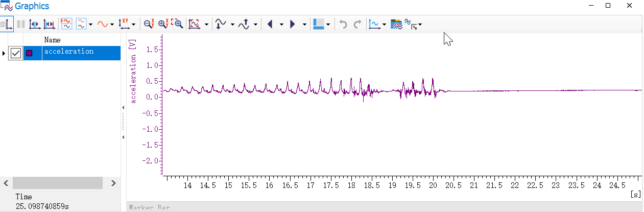The image size is (644, 212).
Task: Enable the difference cursor measurement tool
Action: [x=49, y=24]
